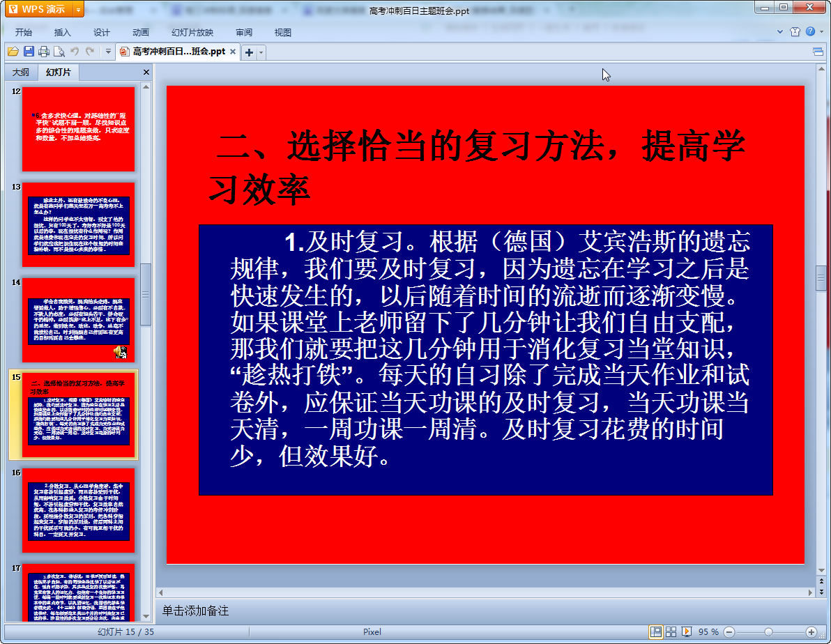Click the zoom slider handle
831x644 pixels.
(x=768, y=632)
